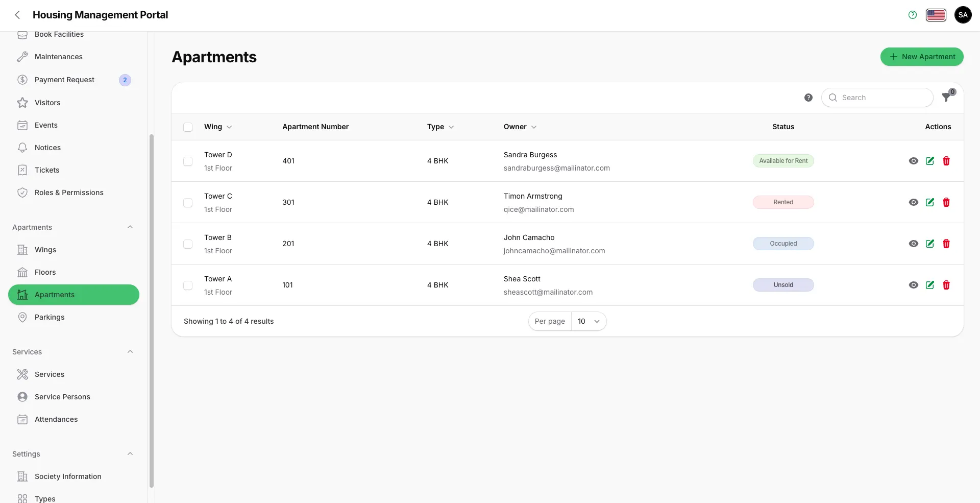
Task: Click the green help icon in header
Action: point(912,15)
